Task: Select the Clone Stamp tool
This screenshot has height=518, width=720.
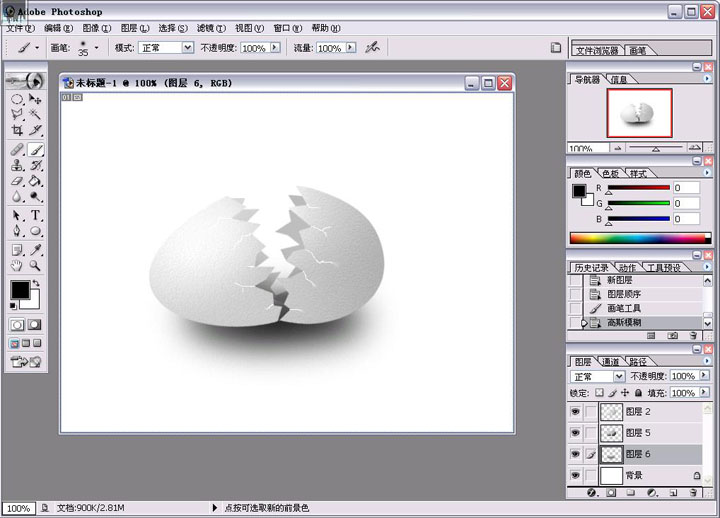Action: [17, 165]
